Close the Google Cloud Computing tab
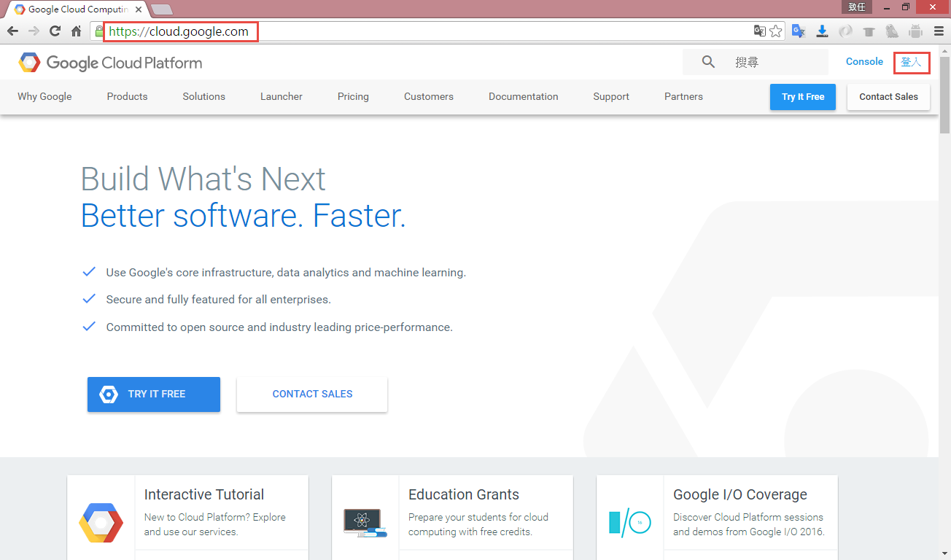The image size is (951, 560). [x=139, y=9]
